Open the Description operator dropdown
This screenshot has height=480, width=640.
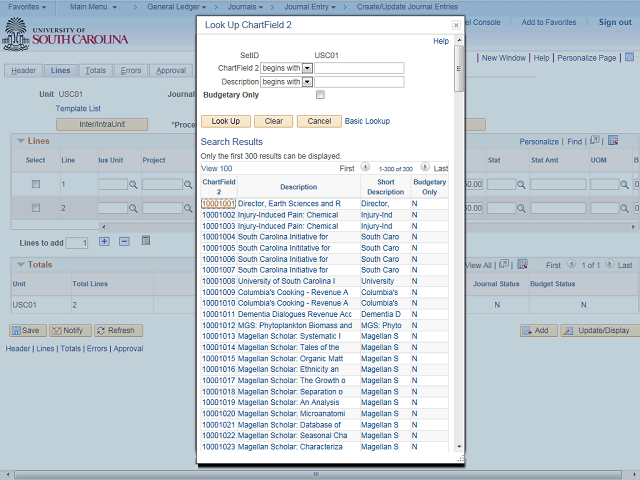coord(307,82)
